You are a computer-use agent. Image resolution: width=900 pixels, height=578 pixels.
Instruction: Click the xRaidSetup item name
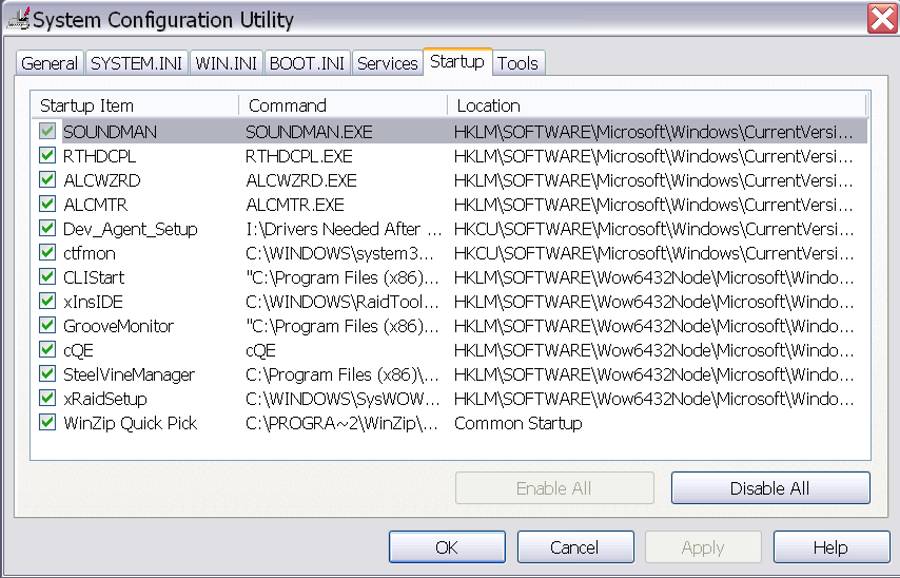105,398
